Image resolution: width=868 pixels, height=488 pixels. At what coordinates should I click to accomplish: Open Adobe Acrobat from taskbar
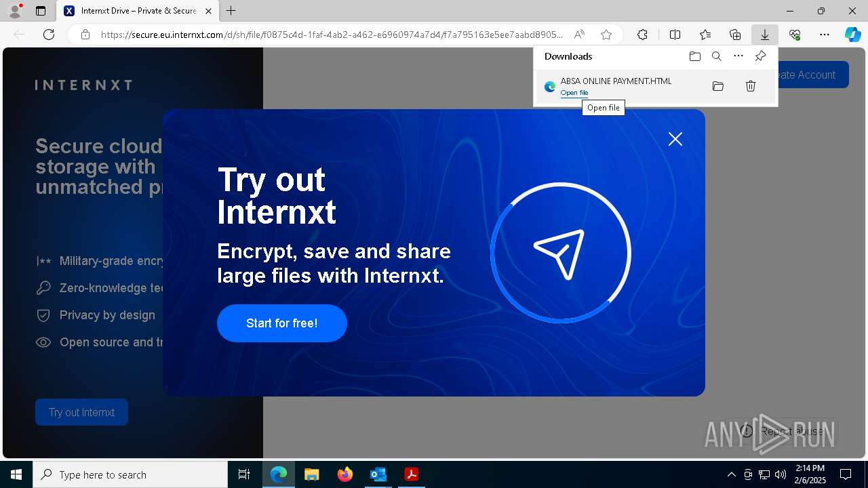pyautogui.click(x=411, y=474)
